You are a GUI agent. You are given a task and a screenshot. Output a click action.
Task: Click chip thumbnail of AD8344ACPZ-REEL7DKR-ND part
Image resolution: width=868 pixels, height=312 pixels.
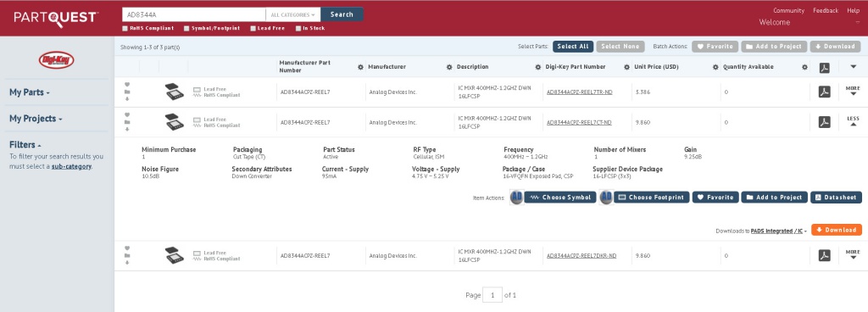pyautogui.click(x=175, y=255)
